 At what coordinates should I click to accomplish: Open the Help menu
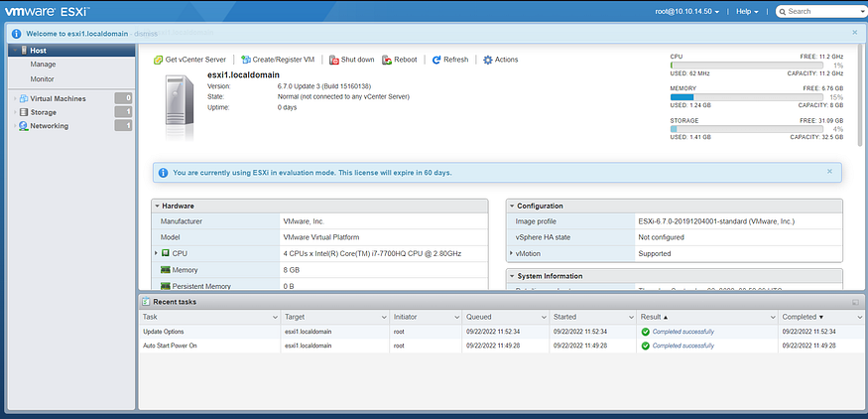[747, 11]
